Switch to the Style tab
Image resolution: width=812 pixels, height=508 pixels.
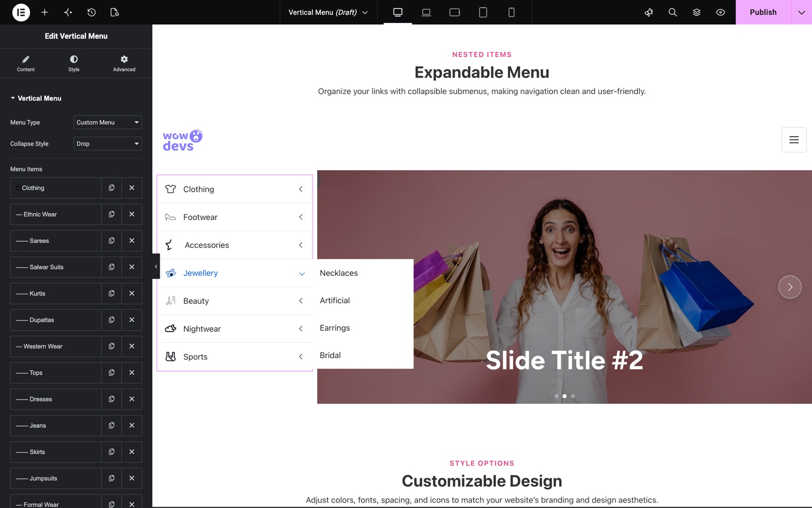click(x=74, y=63)
